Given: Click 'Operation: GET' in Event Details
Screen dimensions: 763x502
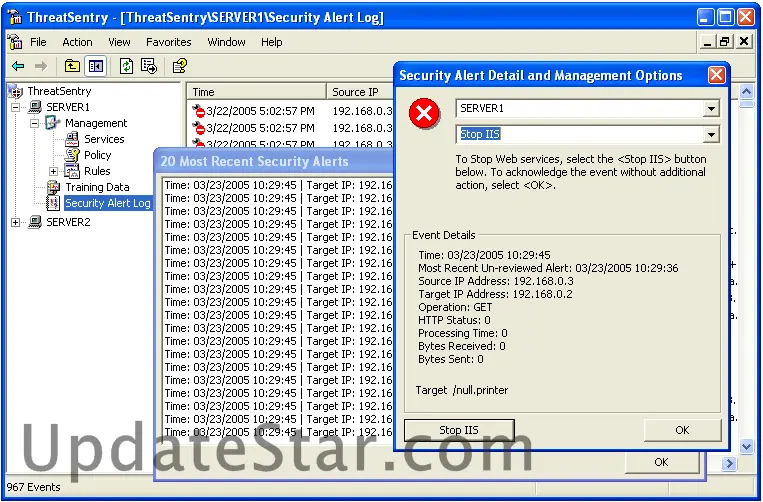Looking at the screenshot, I should click(455, 307).
